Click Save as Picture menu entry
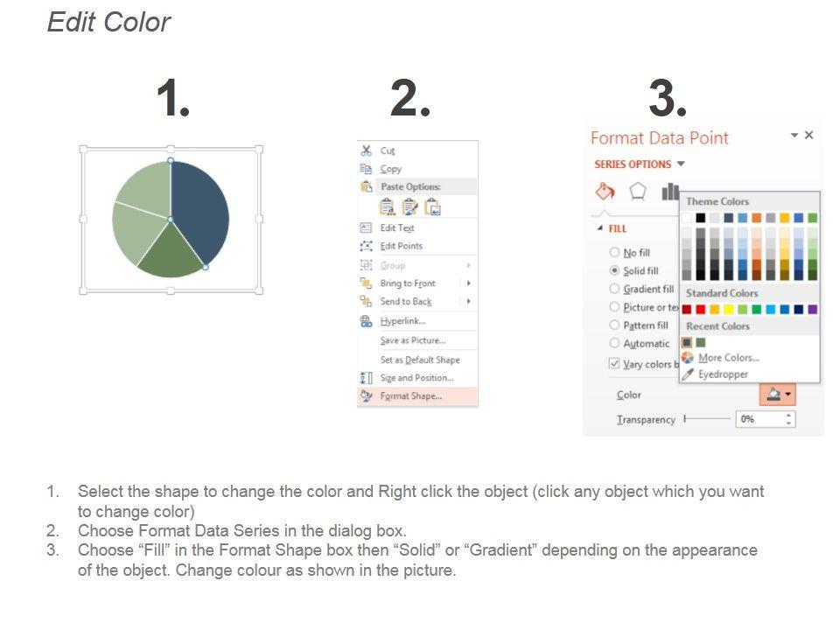 click(x=412, y=340)
